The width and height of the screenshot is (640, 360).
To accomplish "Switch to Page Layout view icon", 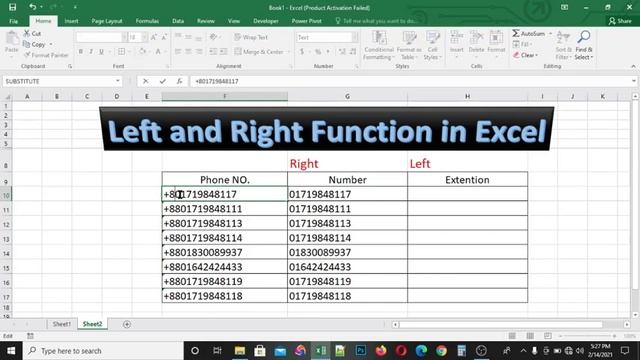I will click(530, 336).
